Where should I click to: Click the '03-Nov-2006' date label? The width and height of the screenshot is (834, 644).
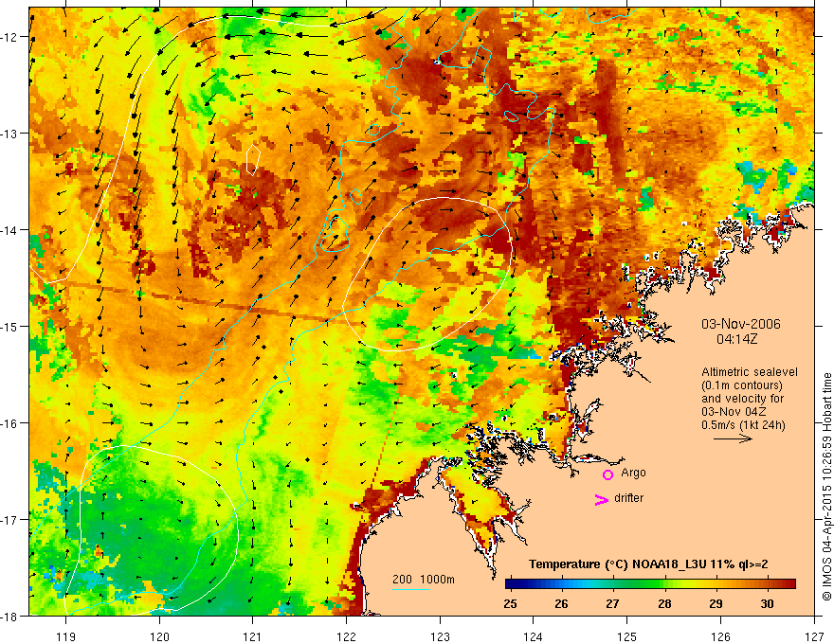click(740, 324)
